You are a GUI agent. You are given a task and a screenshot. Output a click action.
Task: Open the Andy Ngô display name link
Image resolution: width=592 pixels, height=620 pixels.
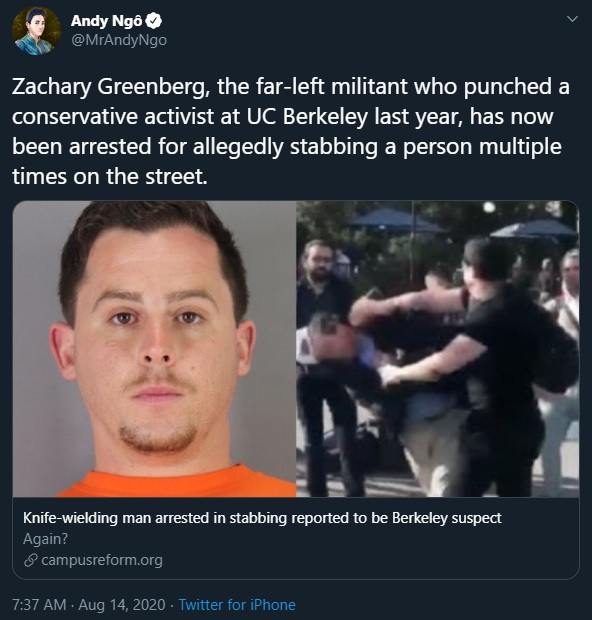pos(106,21)
